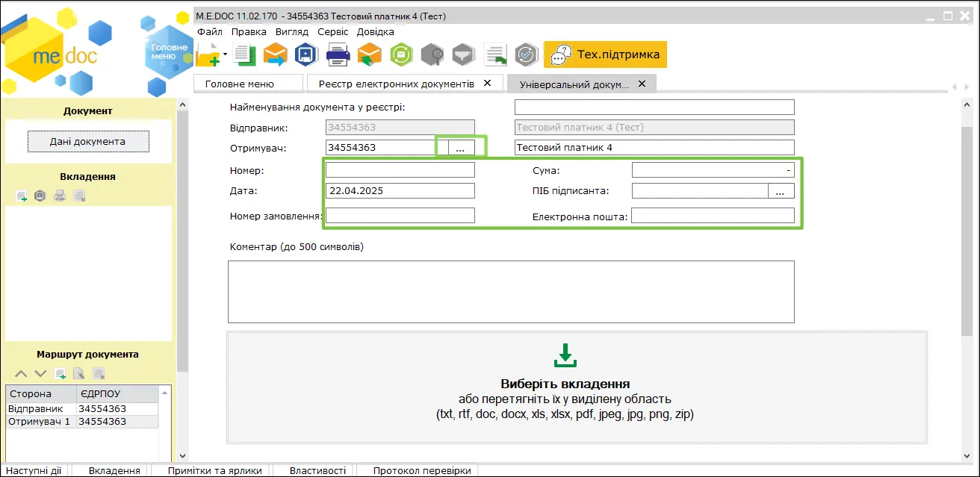Click the gray hexagon magnifier search icon
980x477 pixels.
pyautogui.click(x=432, y=54)
